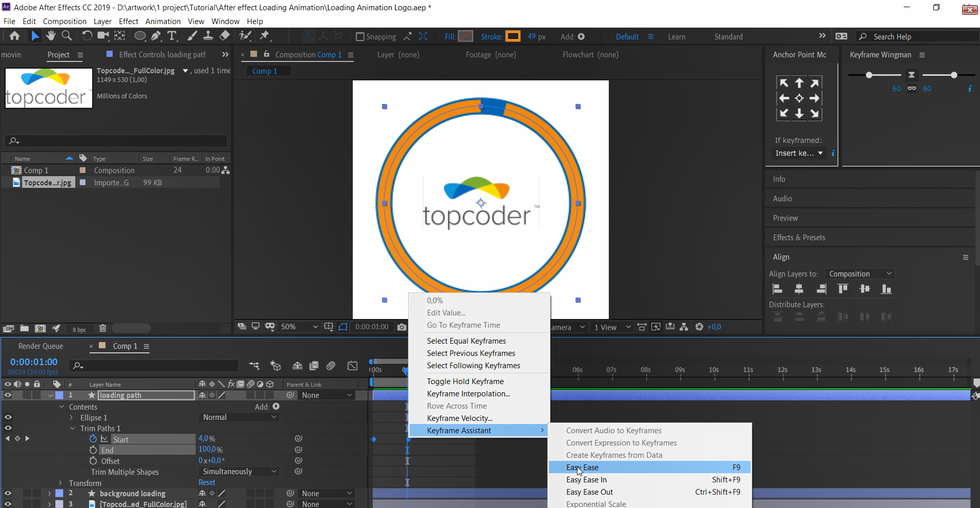Choose Easy Ease In

649,480
